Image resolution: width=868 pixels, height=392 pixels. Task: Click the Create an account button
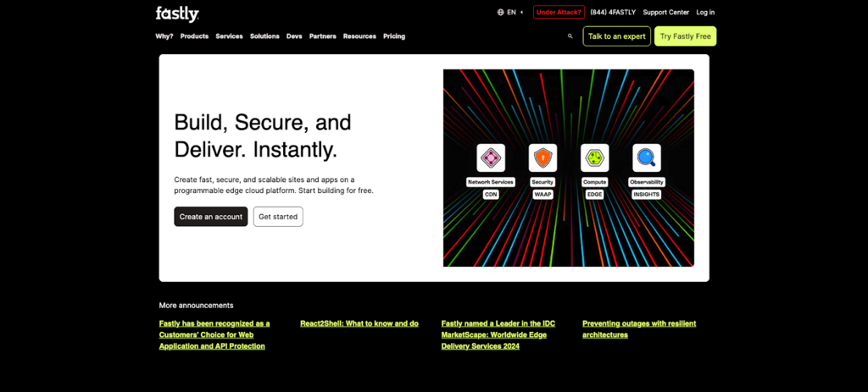click(211, 217)
